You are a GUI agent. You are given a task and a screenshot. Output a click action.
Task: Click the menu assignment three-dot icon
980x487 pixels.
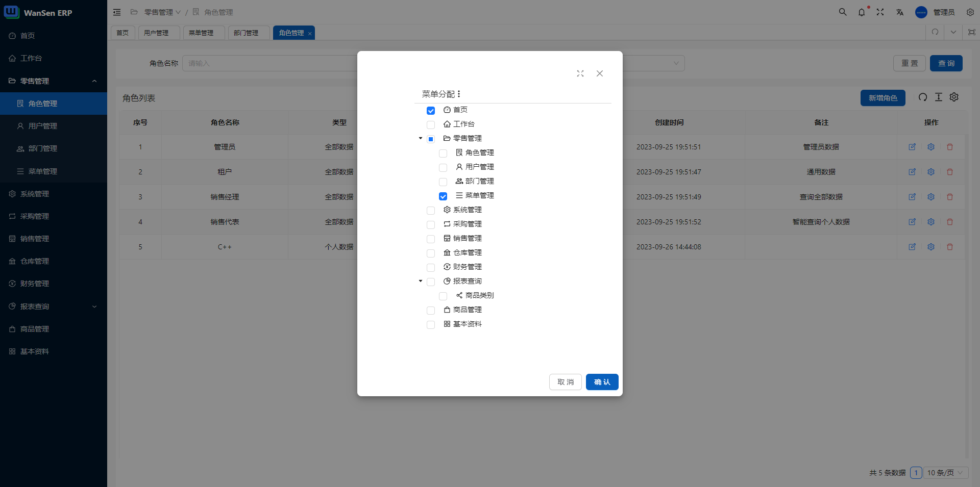[459, 94]
